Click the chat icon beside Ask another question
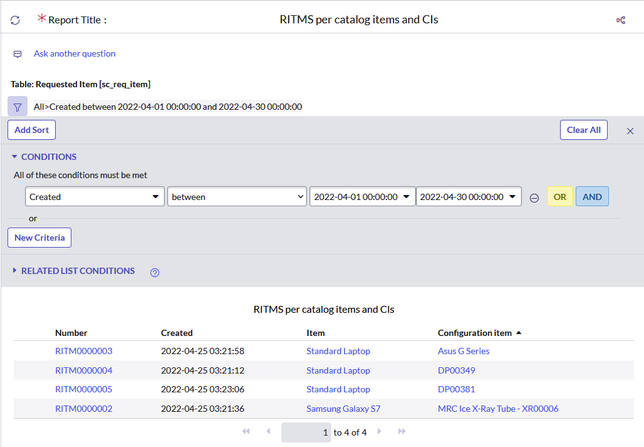The image size is (644, 447). pyautogui.click(x=18, y=54)
